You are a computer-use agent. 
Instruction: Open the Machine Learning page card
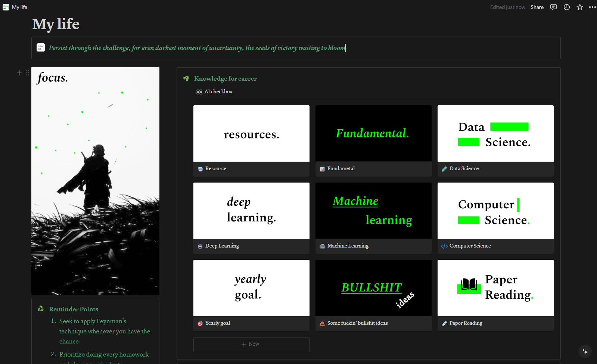pos(373,218)
